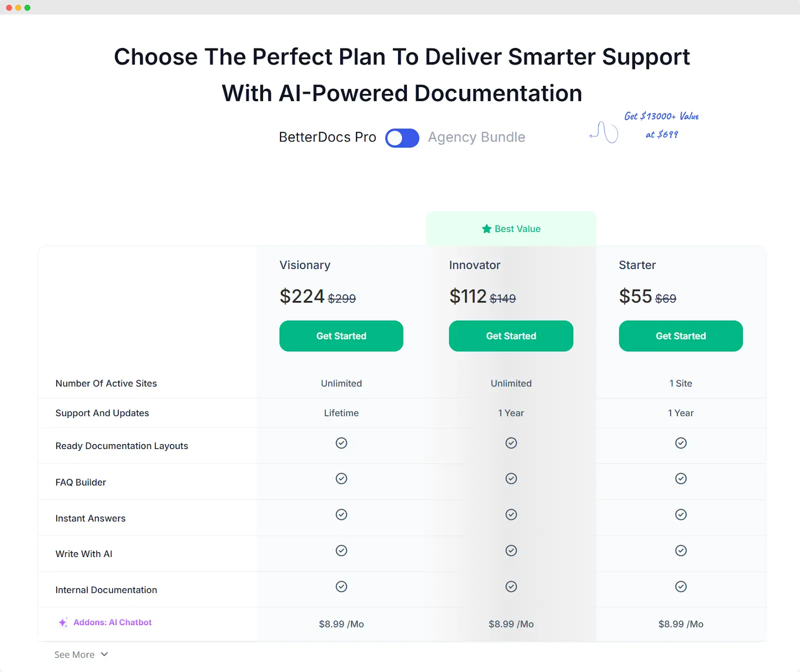Click the AI Chatbot sparkle icon

point(63,622)
